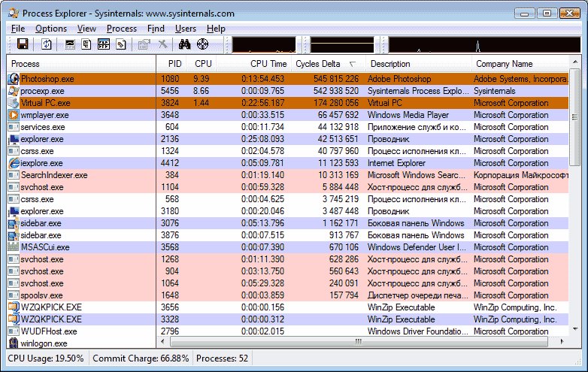Open the Options menu
Screen dimensions: 588x372
[51, 29]
